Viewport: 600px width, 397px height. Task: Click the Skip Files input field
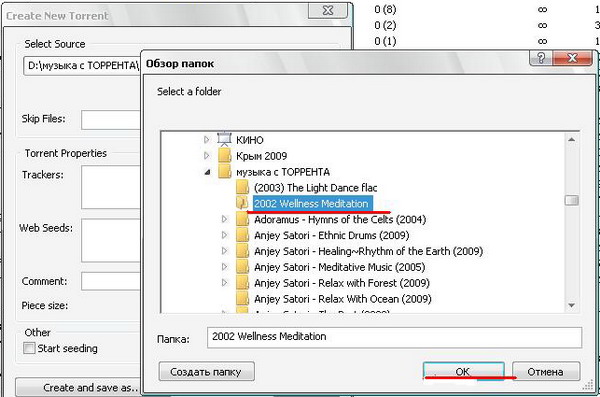pos(111,120)
